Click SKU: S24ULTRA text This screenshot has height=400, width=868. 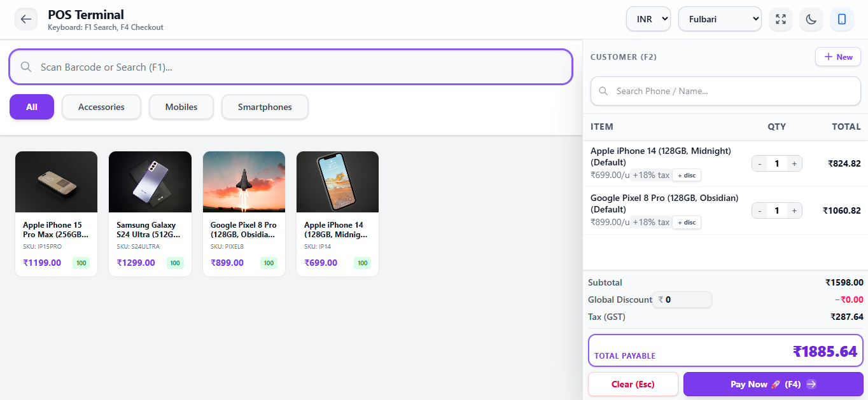point(138,246)
